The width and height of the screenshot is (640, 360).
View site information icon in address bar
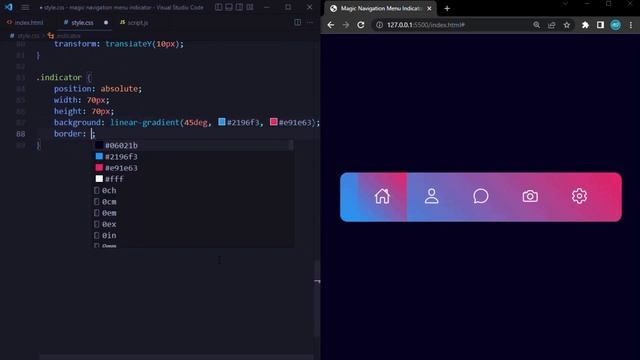(x=379, y=25)
